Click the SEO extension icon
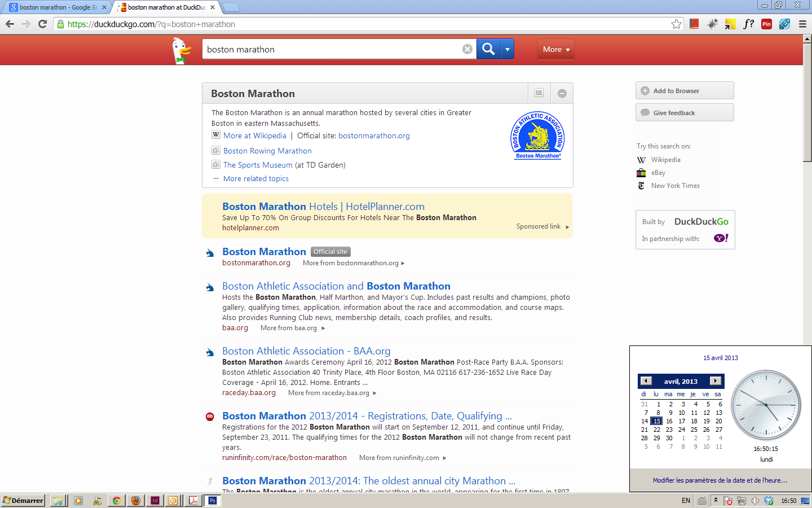The width and height of the screenshot is (812, 508). coord(784,24)
